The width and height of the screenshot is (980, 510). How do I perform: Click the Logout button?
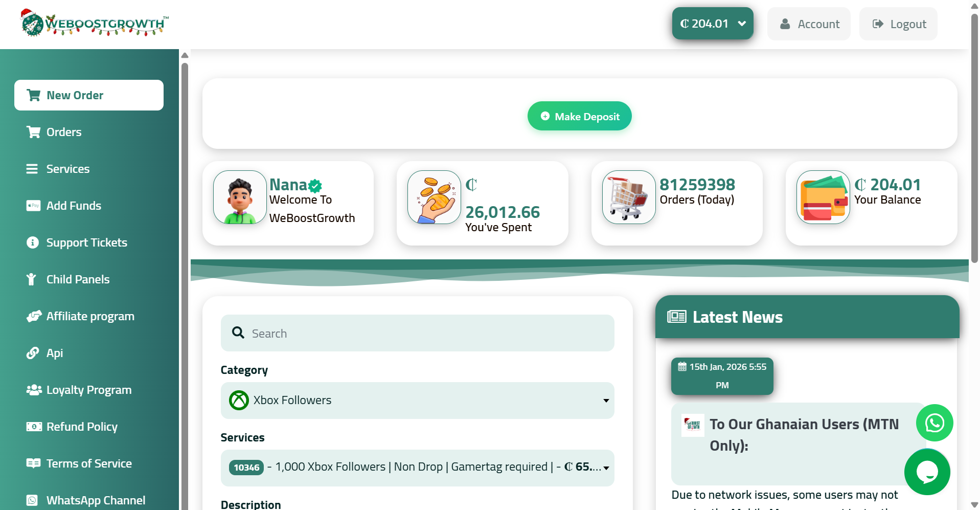tap(898, 24)
